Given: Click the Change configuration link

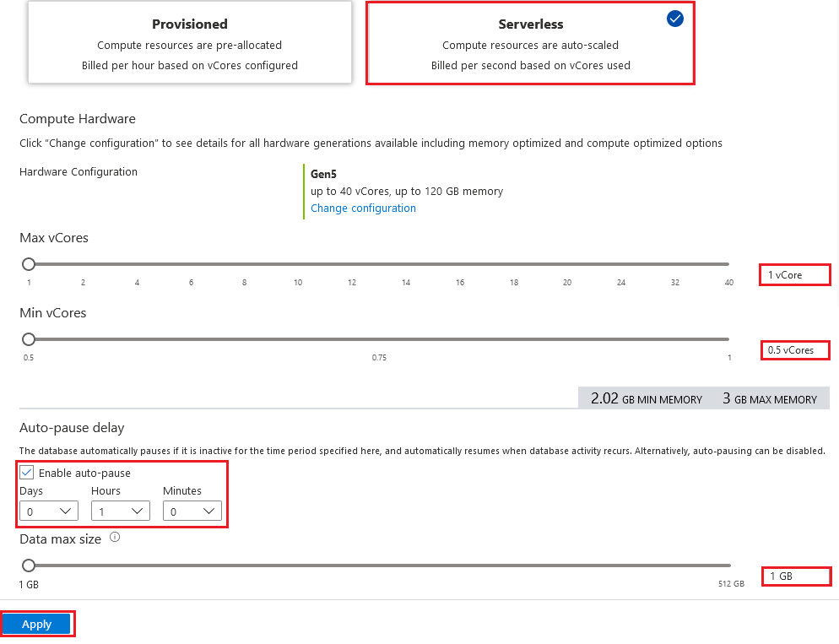Looking at the screenshot, I should point(363,208).
